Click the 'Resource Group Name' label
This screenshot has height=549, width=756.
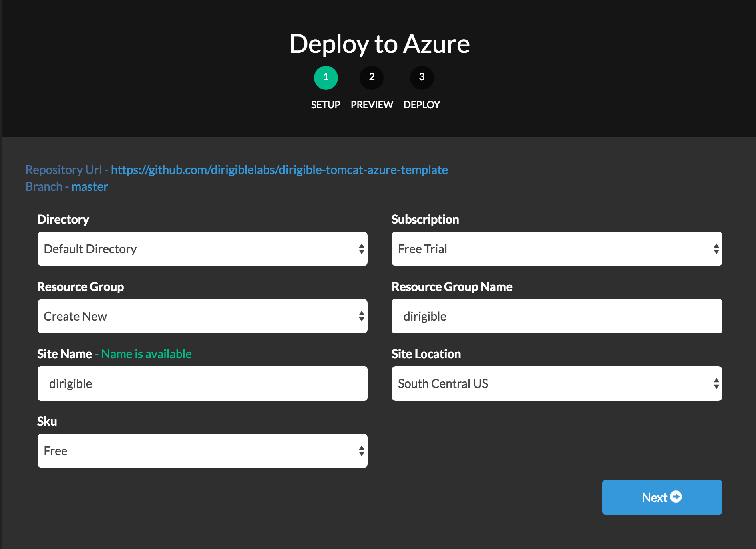click(x=452, y=287)
